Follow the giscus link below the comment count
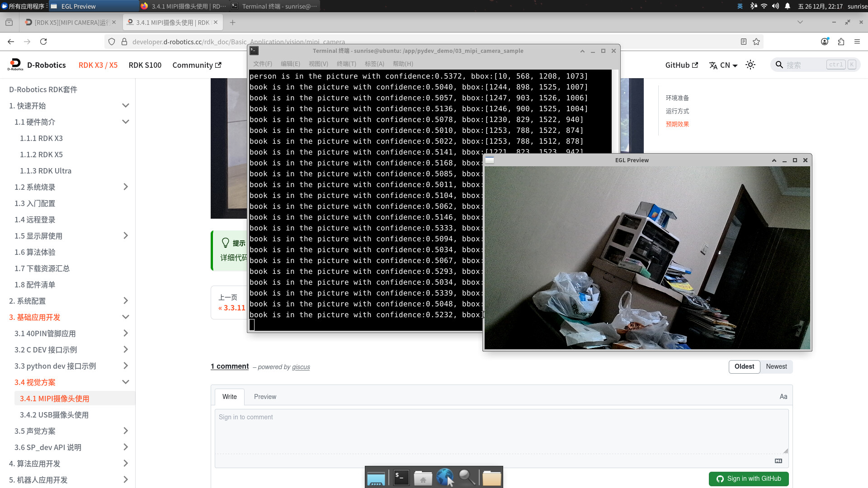The image size is (868, 488). pos(301,367)
